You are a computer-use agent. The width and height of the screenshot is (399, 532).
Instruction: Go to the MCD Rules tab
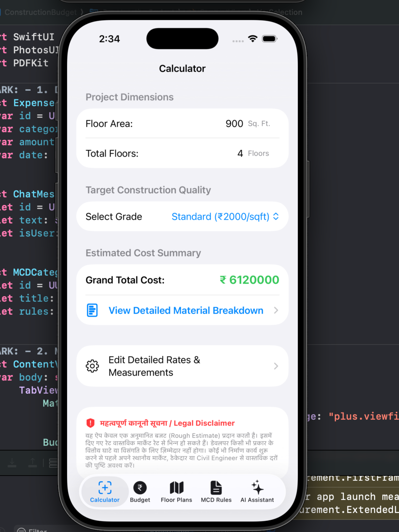click(216, 492)
